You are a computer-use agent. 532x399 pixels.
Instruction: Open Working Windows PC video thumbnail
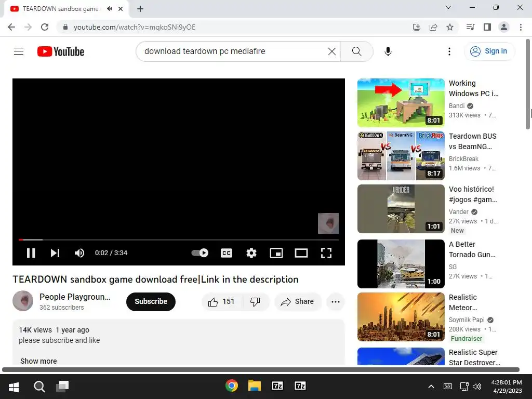point(401,103)
